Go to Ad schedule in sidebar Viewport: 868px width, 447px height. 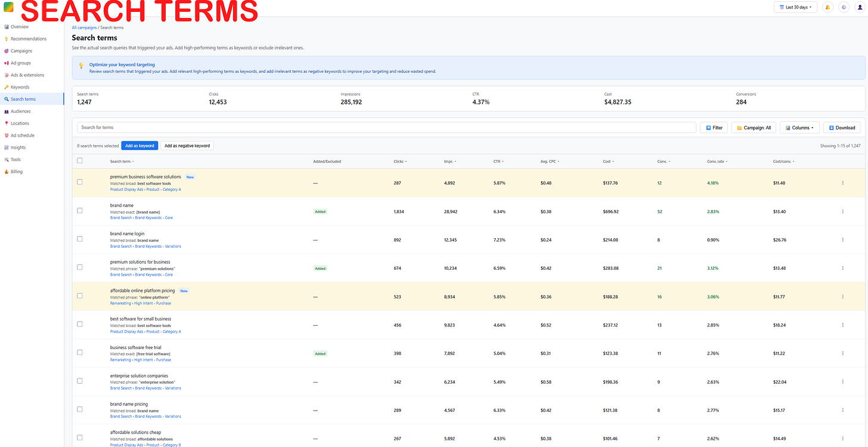click(32, 135)
